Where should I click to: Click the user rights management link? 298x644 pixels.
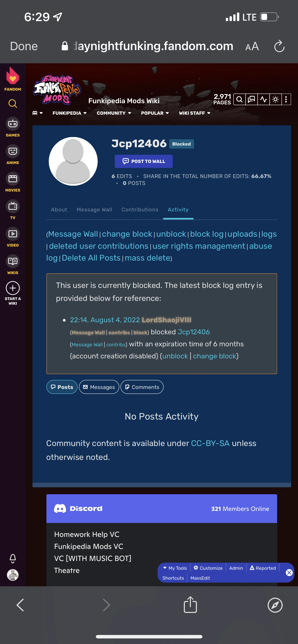[199, 246]
